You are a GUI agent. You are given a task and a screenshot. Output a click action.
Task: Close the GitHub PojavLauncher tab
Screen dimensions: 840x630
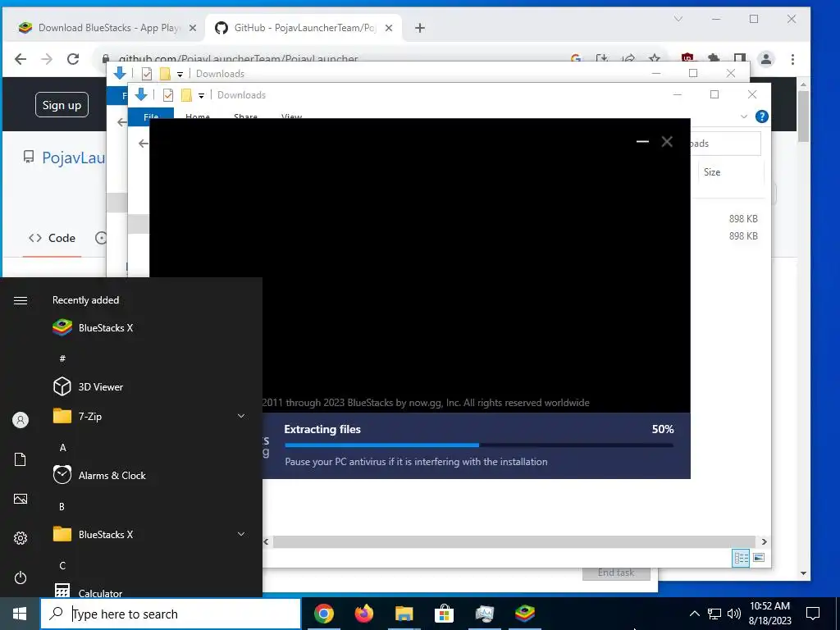pyautogui.click(x=389, y=28)
